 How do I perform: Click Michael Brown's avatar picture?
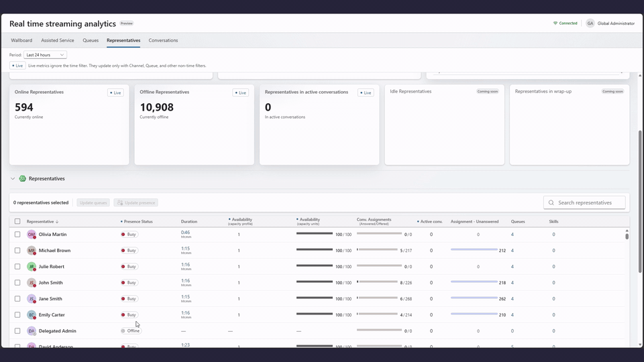pyautogui.click(x=32, y=250)
